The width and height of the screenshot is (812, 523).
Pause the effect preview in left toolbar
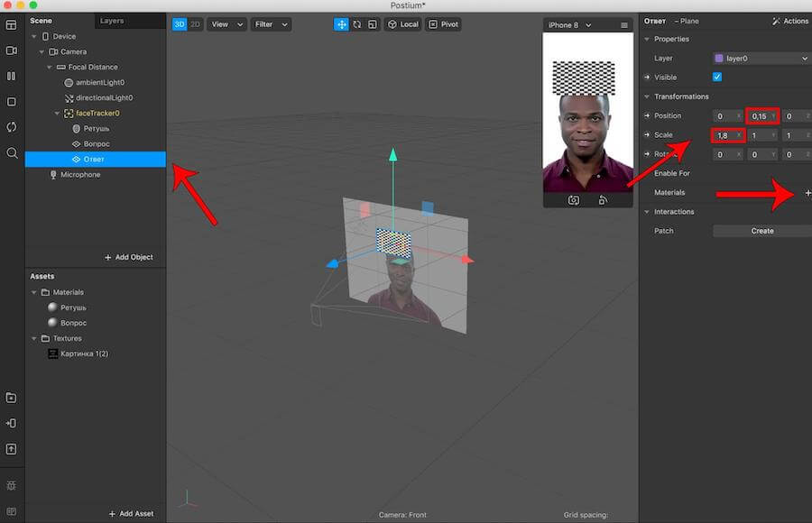12,76
